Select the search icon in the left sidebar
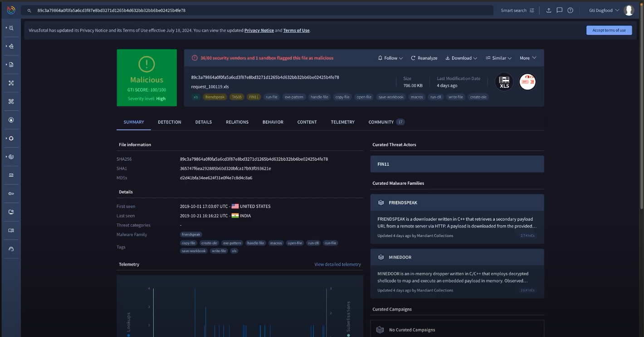The height and width of the screenshot is (337, 644). 12,28
